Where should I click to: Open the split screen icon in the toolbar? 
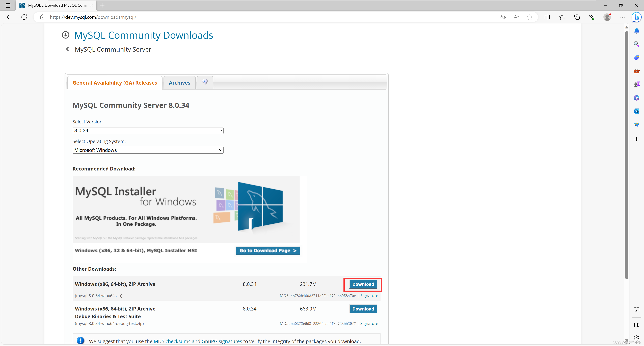547,17
